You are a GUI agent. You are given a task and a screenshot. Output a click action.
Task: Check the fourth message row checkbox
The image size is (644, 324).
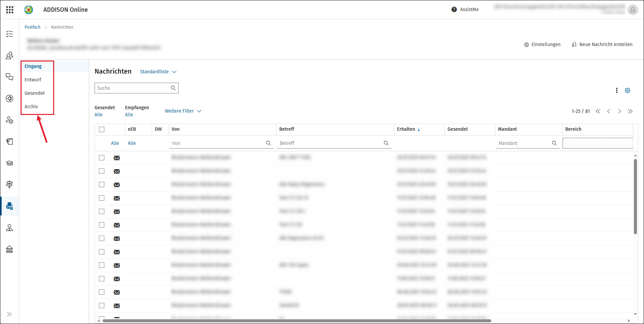[102, 198]
